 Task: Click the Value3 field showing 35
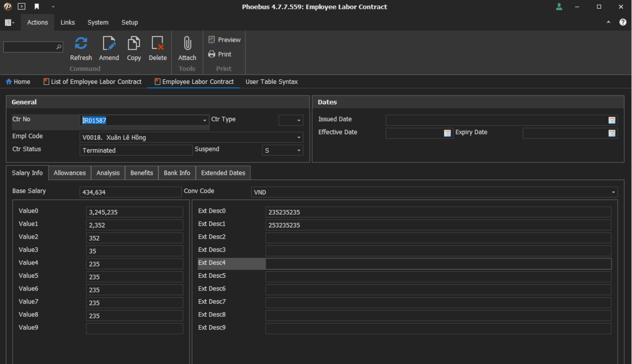[x=134, y=251]
